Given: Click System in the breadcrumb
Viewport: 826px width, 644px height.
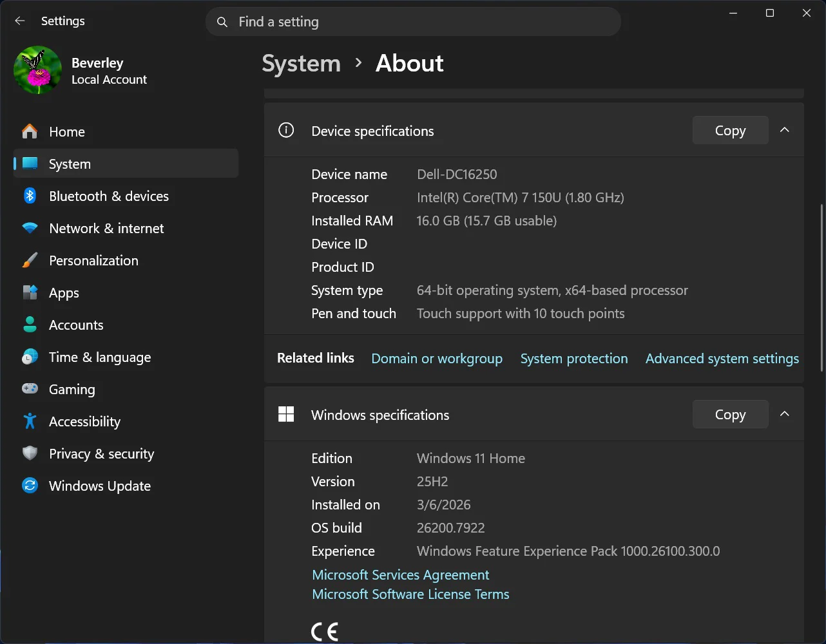Looking at the screenshot, I should (301, 63).
